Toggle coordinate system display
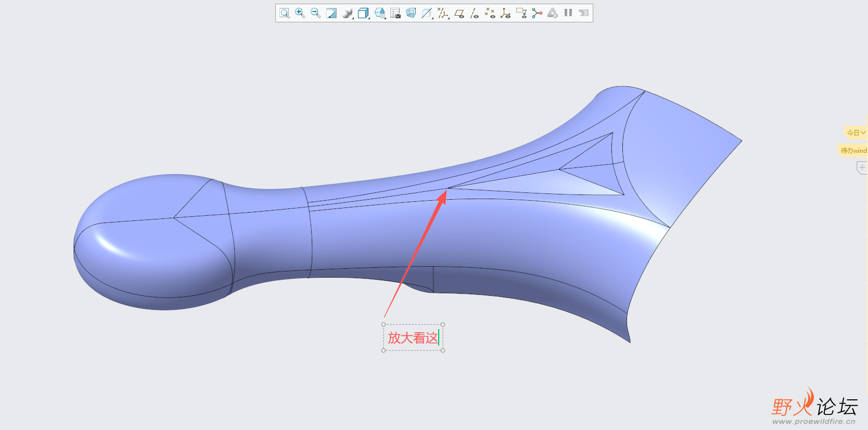 505,13
